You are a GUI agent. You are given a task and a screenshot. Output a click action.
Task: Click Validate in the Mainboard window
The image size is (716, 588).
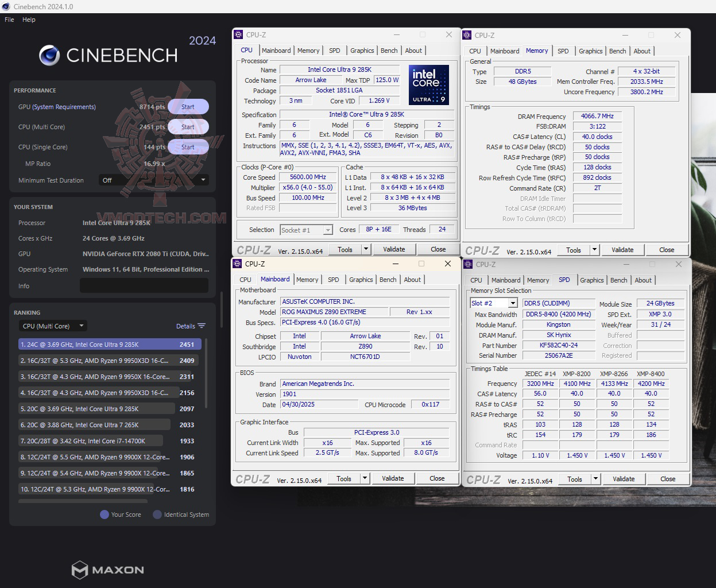coord(393,478)
